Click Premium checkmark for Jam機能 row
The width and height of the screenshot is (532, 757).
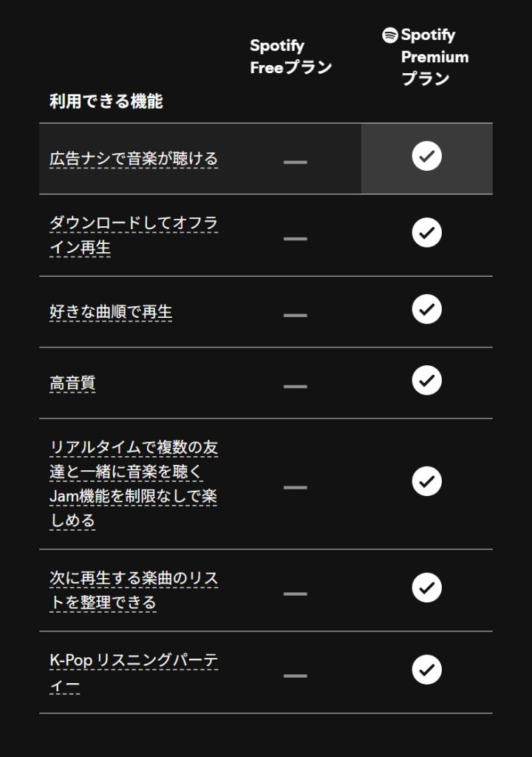[x=427, y=481]
